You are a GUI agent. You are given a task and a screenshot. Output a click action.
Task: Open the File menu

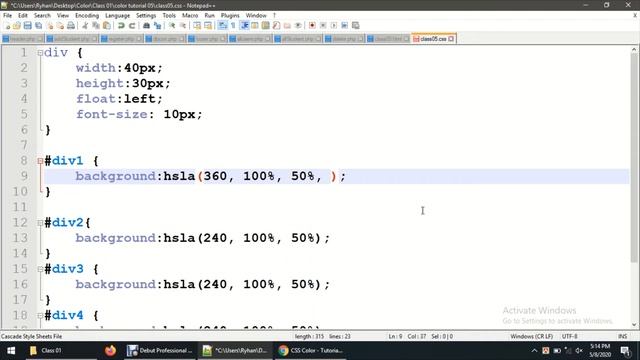[x=7, y=16]
